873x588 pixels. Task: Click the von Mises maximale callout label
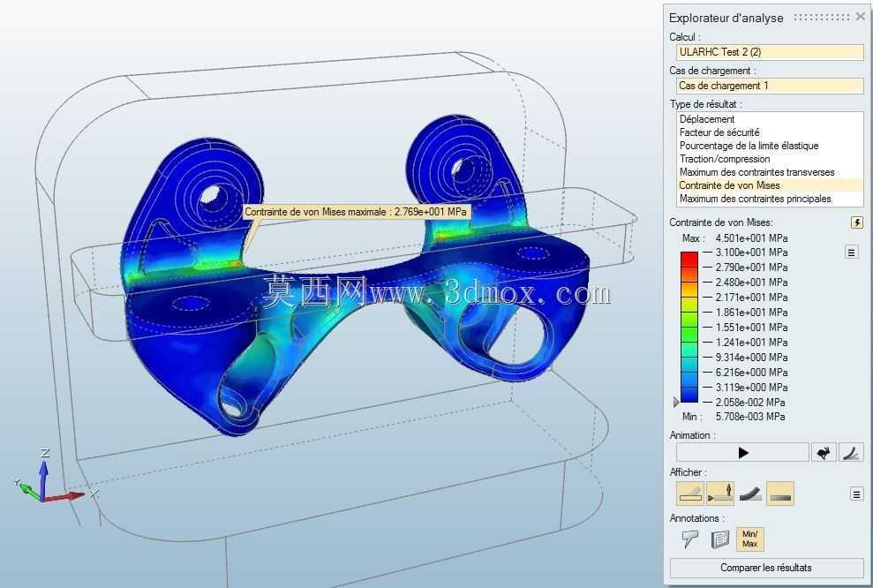[x=356, y=212]
